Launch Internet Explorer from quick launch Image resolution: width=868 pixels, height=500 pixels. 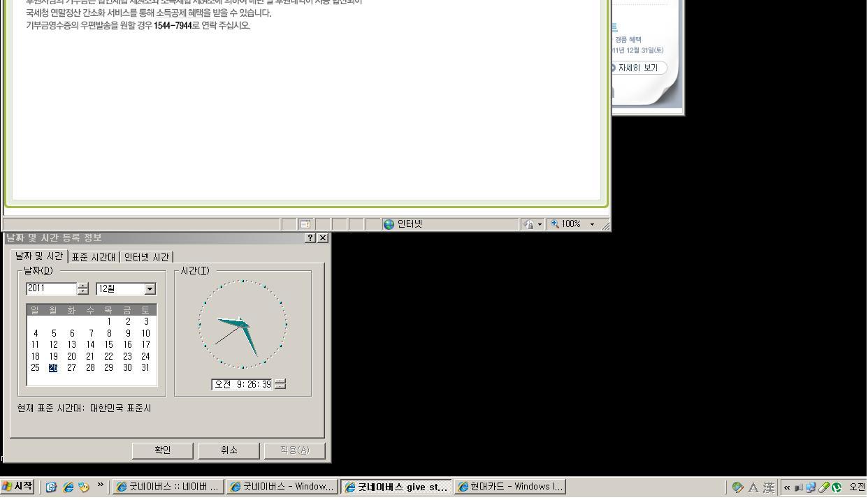pyautogui.click(x=68, y=487)
